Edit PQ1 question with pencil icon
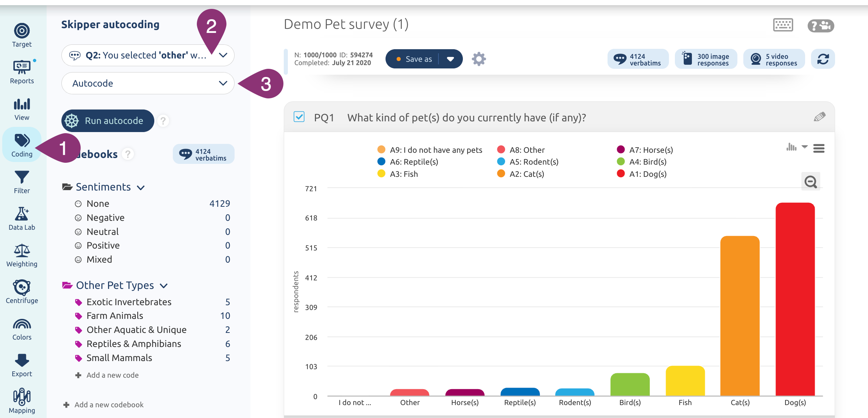Image resolution: width=868 pixels, height=418 pixels. click(819, 117)
